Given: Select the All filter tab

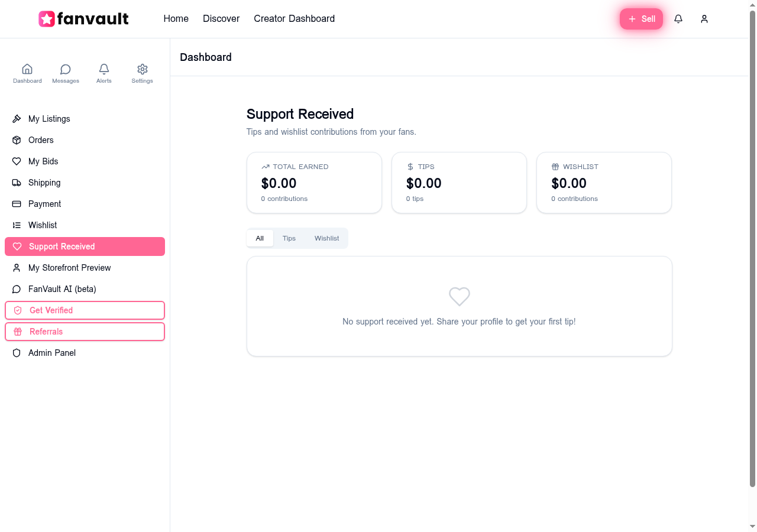Looking at the screenshot, I should [x=260, y=238].
